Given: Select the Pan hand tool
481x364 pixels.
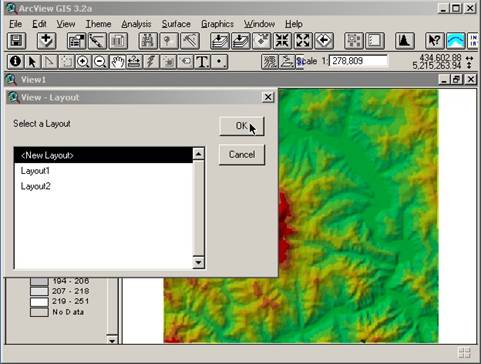Looking at the screenshot, I should click(117, 62).
